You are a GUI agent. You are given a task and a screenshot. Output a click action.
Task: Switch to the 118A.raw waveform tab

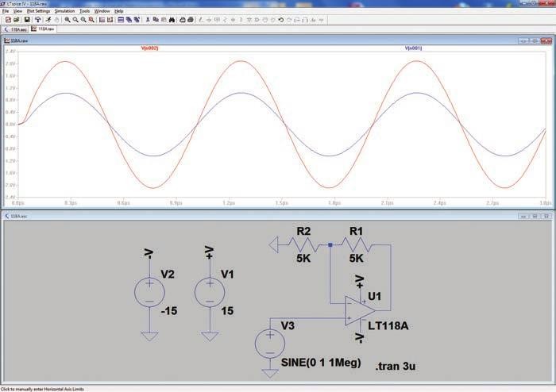click(x=43, y=29)
